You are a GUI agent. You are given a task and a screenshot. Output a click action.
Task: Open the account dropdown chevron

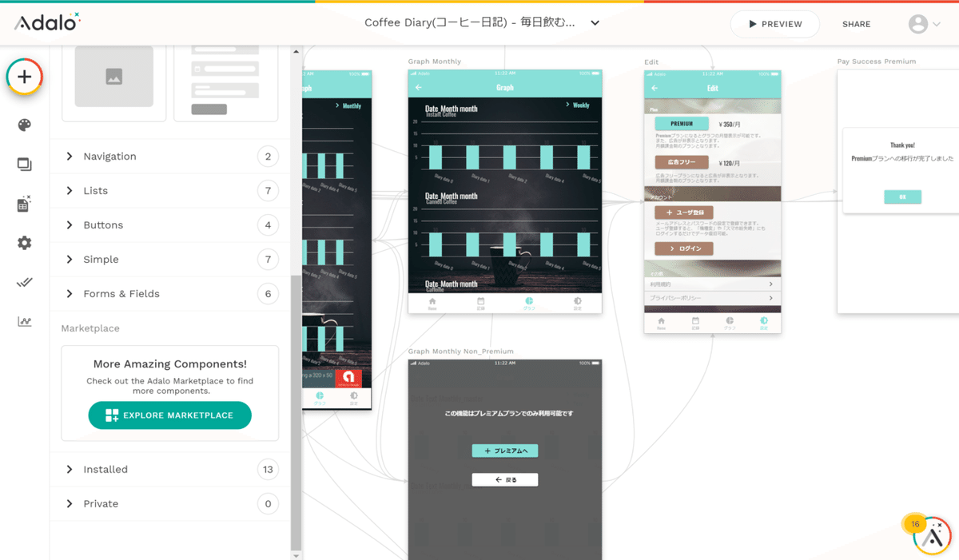937,24
